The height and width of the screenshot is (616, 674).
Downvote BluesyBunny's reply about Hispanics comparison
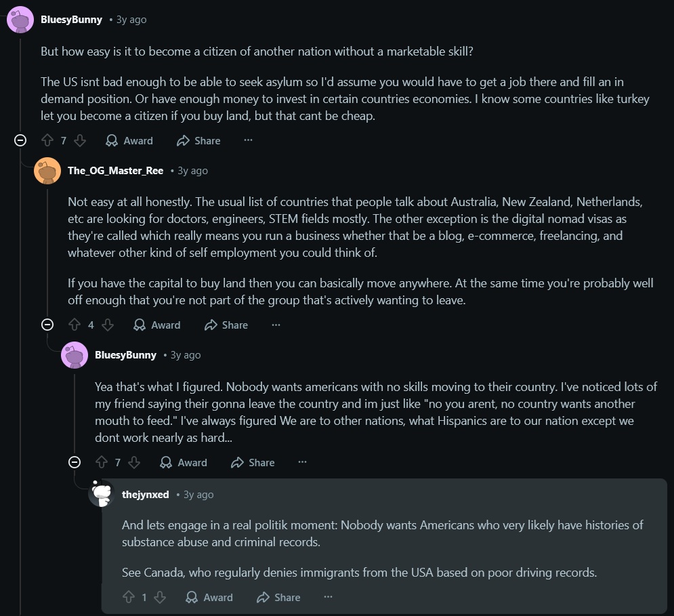[134, 462]
